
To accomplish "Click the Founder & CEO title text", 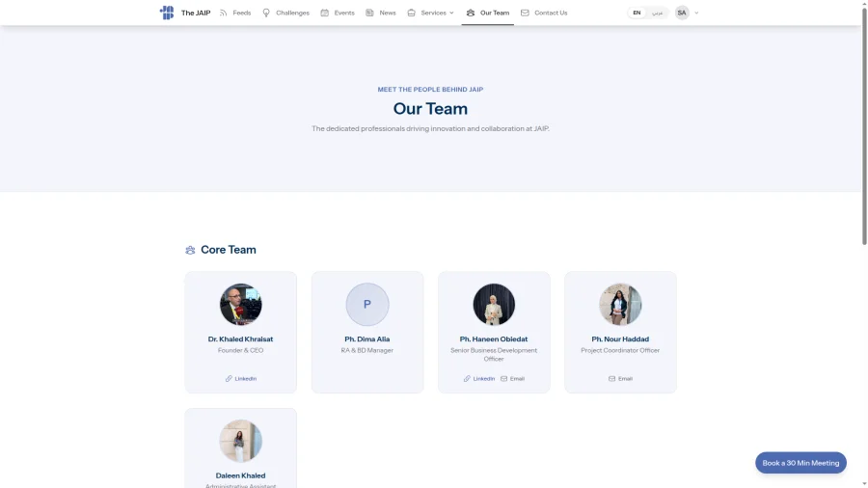I will click(x=241, y=350).
